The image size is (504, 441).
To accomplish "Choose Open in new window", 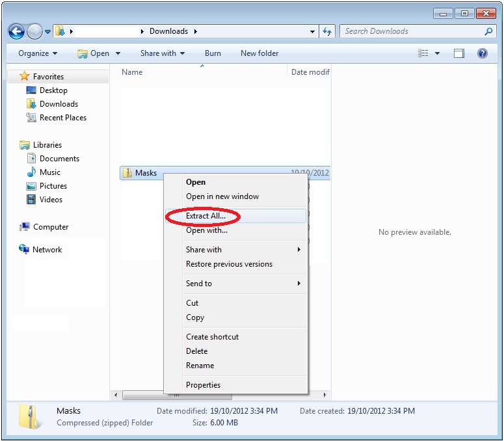I will tap(222, 196).
